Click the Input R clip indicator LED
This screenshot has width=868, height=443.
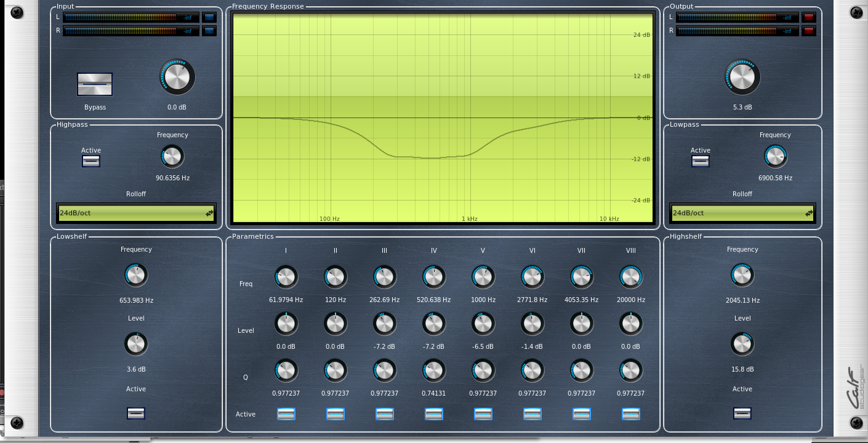(x=209, y=31)
